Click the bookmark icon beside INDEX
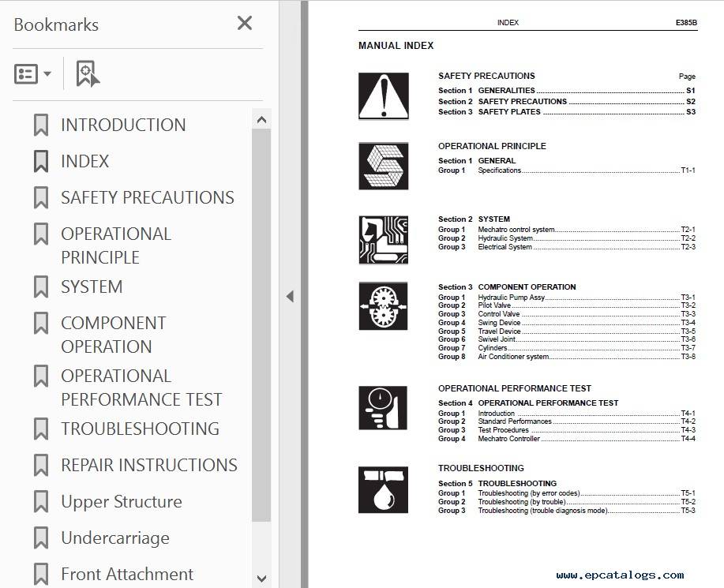The image size is (724, 588). pyautogui.click(x=41, y=162)
